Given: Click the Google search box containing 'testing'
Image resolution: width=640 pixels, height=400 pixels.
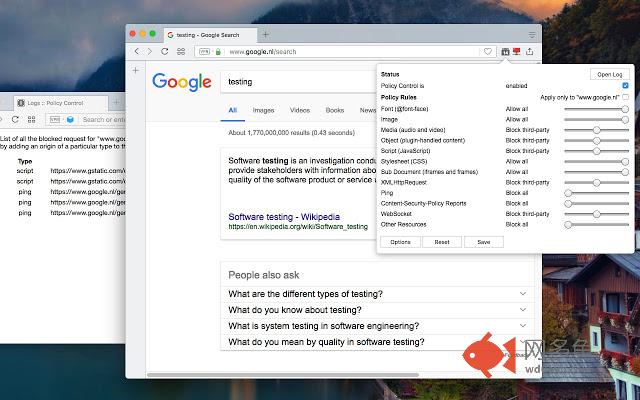Looking at the screenshot, I should tap(300, 82).
